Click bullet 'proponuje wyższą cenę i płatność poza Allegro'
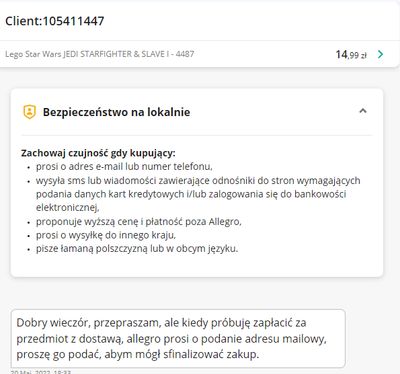The image size is (400, 374). pos(139,221)
